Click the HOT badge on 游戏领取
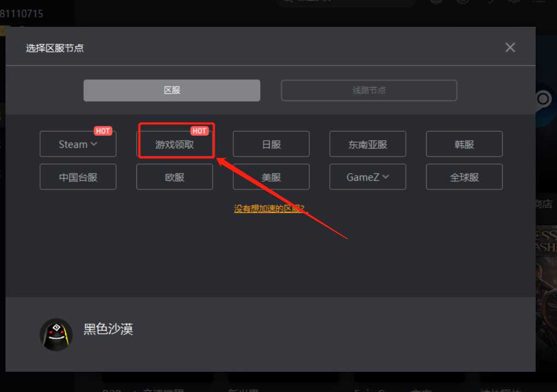557x392 pixels. point(199,131)
